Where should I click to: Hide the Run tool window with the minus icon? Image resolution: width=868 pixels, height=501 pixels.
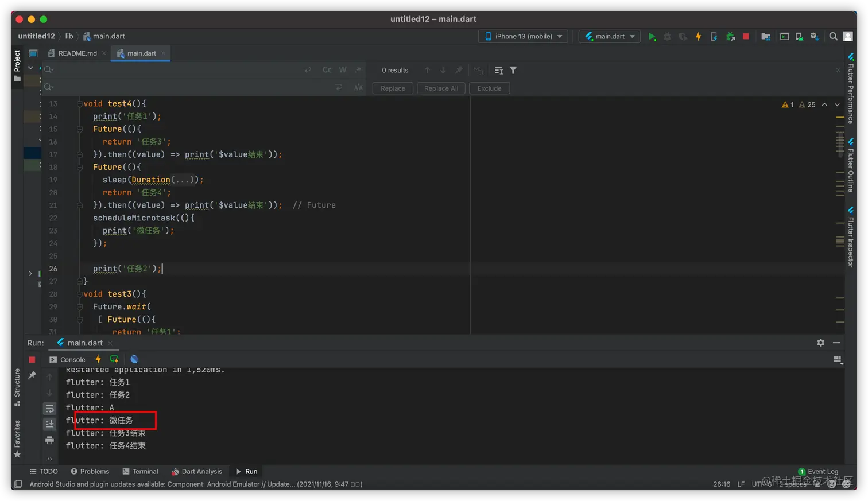pos(836,343)
